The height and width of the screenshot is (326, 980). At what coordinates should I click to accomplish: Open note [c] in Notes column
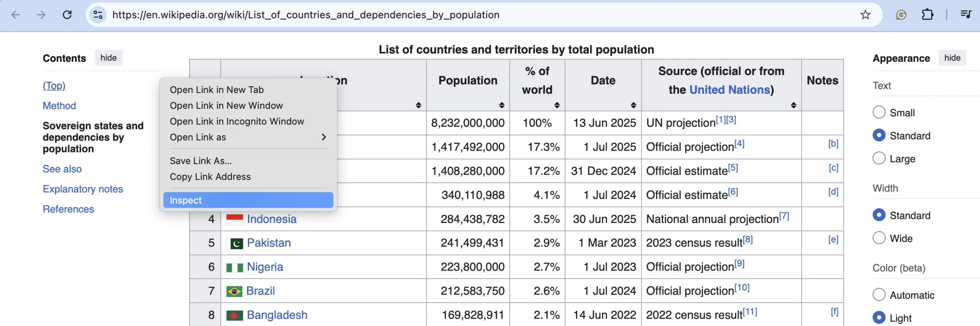833,168
